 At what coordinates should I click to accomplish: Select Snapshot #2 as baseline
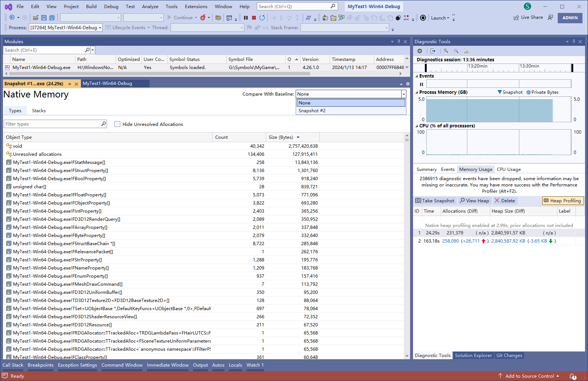pos(351,111)
